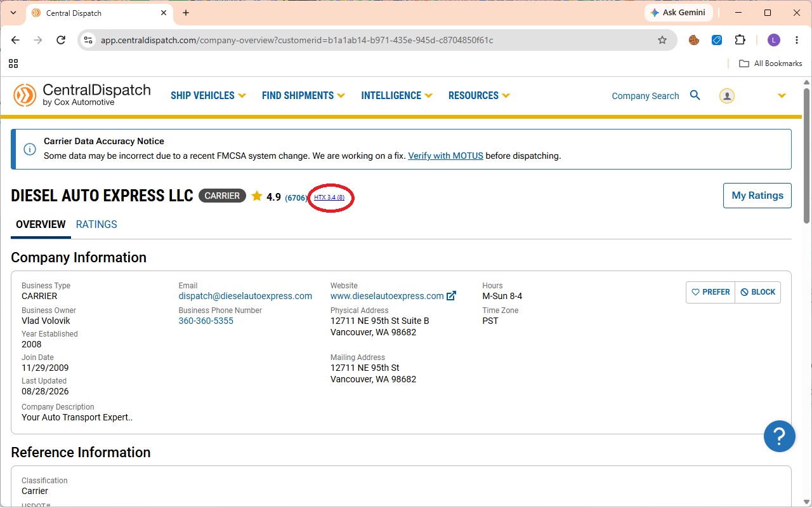Click the page vertical scrollbar

point(807,156)
